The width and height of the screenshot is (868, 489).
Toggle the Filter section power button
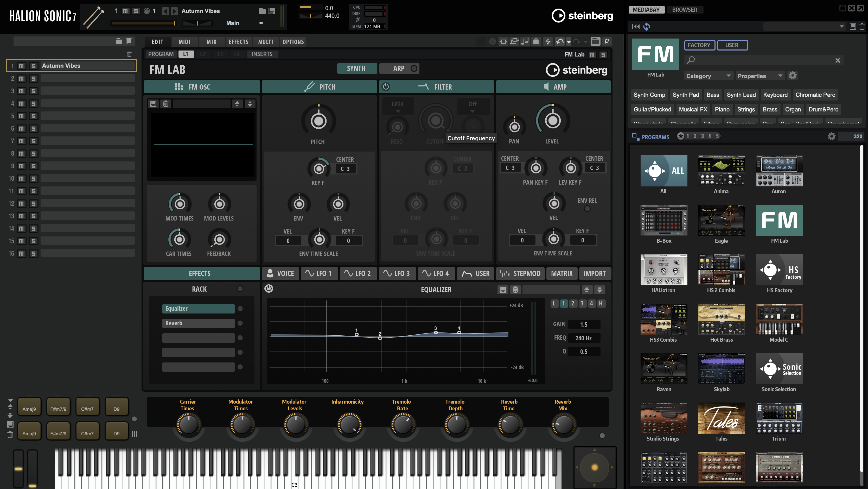point(386,87)
